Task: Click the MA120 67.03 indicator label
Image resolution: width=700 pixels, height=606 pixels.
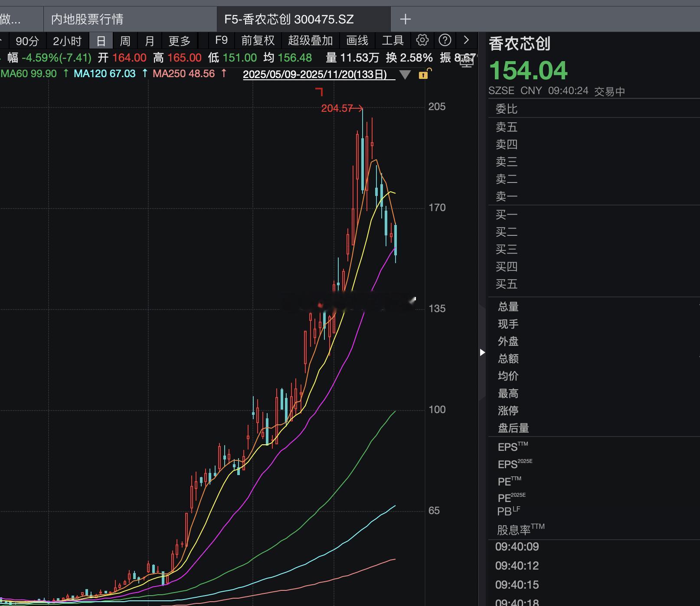Action: 105,74
